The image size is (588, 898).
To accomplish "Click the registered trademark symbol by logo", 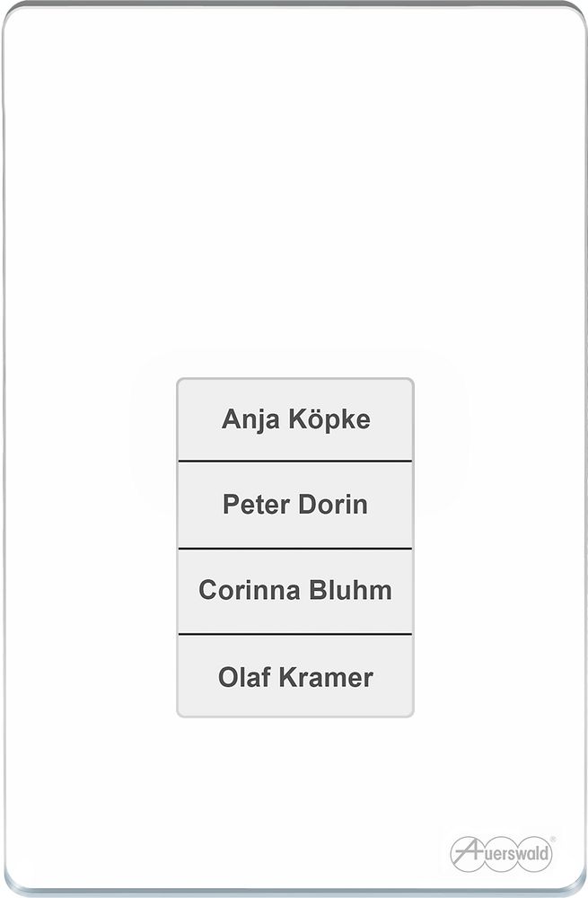I will [552, 840].
